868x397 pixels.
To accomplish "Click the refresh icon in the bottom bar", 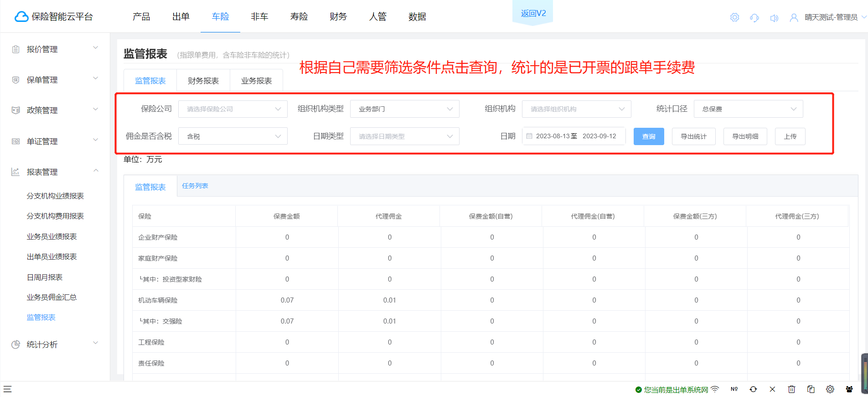I will click(753, 389).
